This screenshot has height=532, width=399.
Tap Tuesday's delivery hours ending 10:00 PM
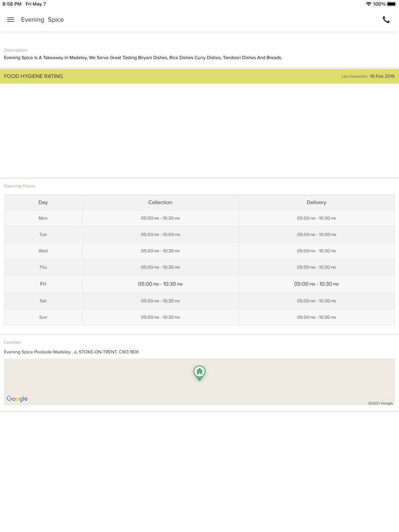(316, 234)
